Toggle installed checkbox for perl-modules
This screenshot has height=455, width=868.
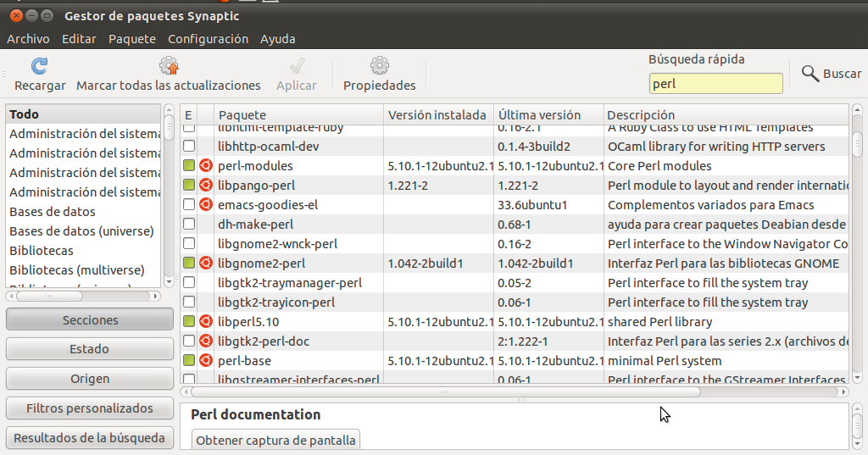point(189,165)
